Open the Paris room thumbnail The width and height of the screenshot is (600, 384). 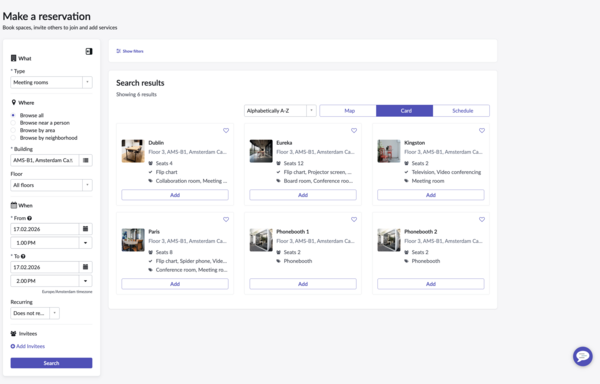point(133,240)
